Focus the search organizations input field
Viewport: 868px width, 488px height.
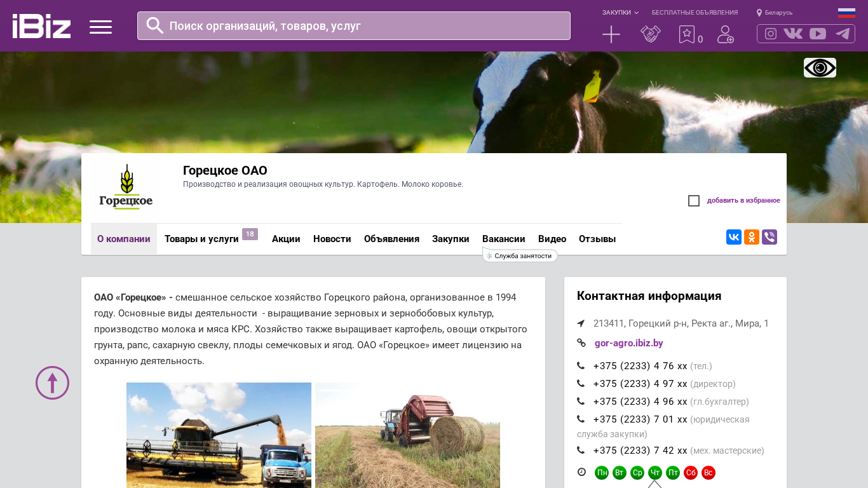[354, 25]
